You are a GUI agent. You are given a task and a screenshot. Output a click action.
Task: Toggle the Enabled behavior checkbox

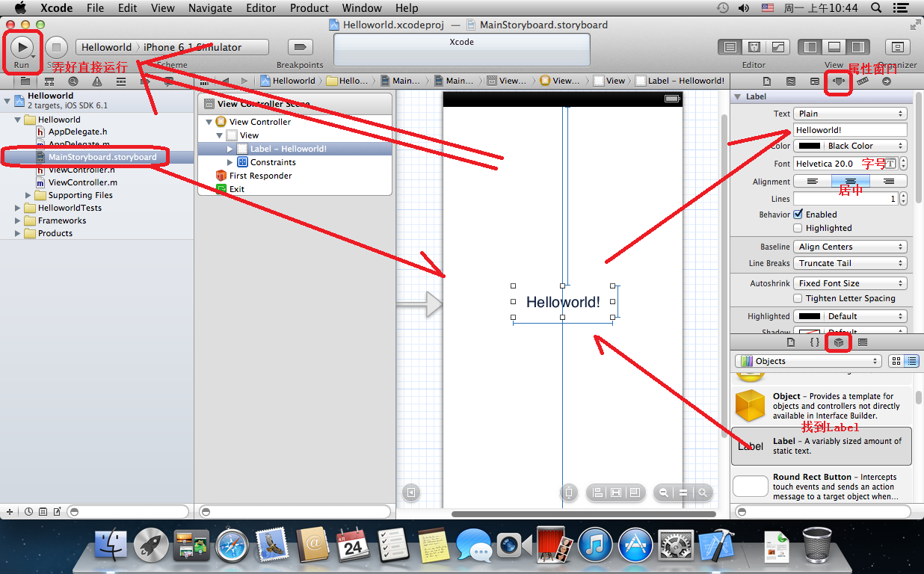click(x=798, y=215)
